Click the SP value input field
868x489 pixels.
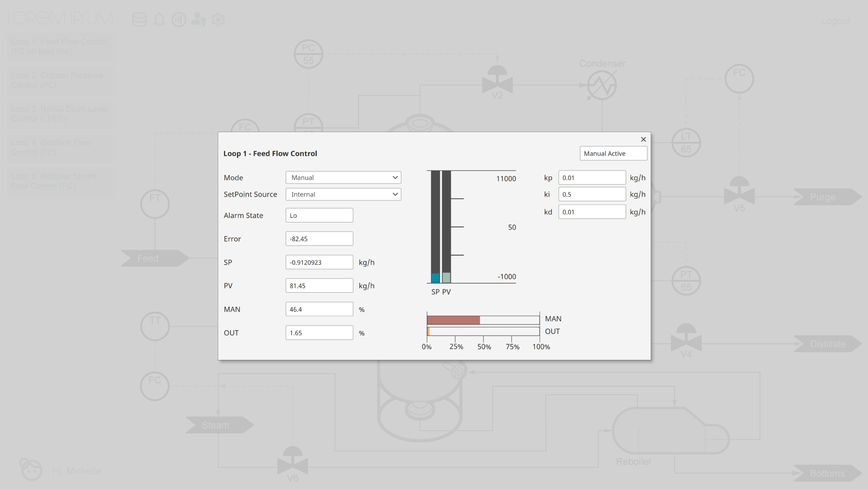click(319, 262)
